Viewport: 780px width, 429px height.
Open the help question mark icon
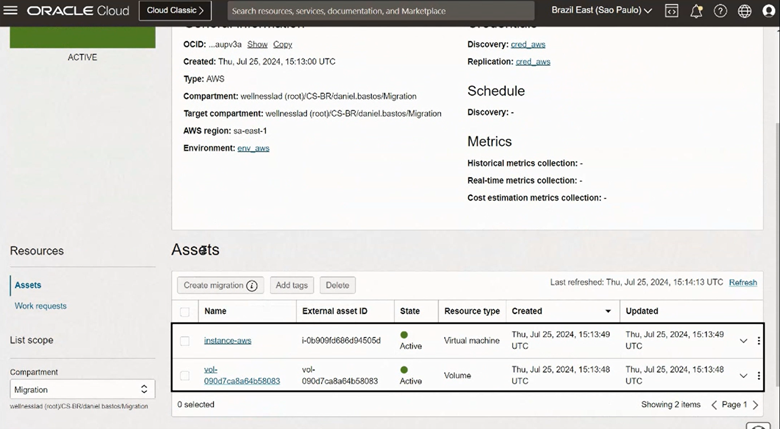pos(720,11)
